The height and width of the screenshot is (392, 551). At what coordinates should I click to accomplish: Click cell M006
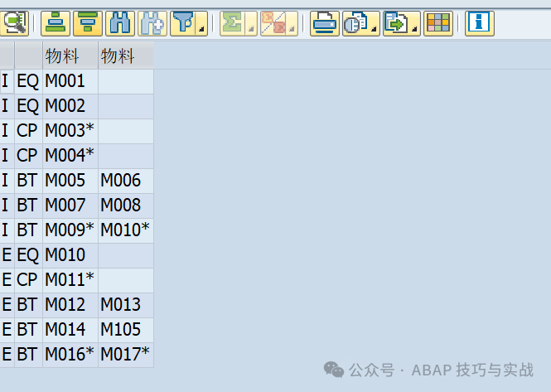pyautogui.click(x=126, y=181)
